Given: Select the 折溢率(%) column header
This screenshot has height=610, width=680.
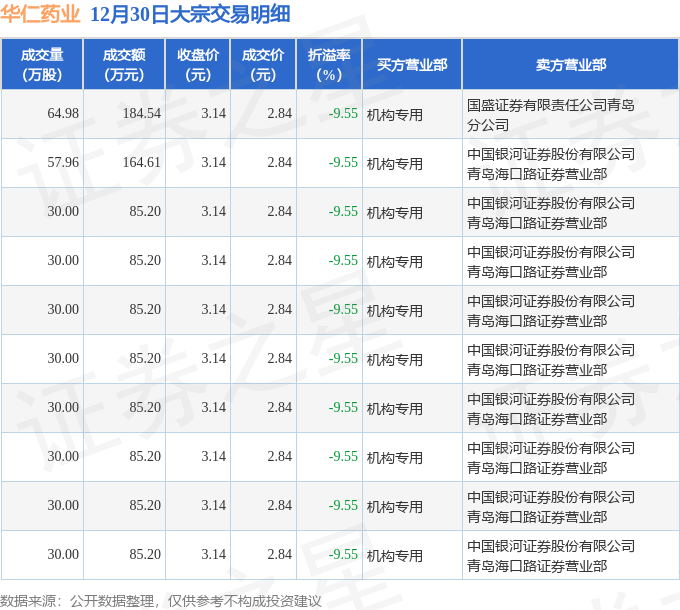Looking at the screenshot, I should tap(329, 65).
